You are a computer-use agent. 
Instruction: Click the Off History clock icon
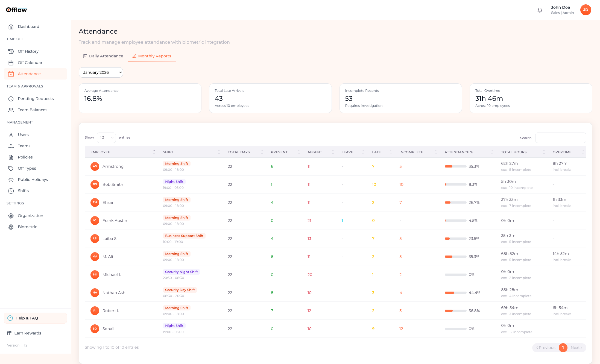pos(11,51)
